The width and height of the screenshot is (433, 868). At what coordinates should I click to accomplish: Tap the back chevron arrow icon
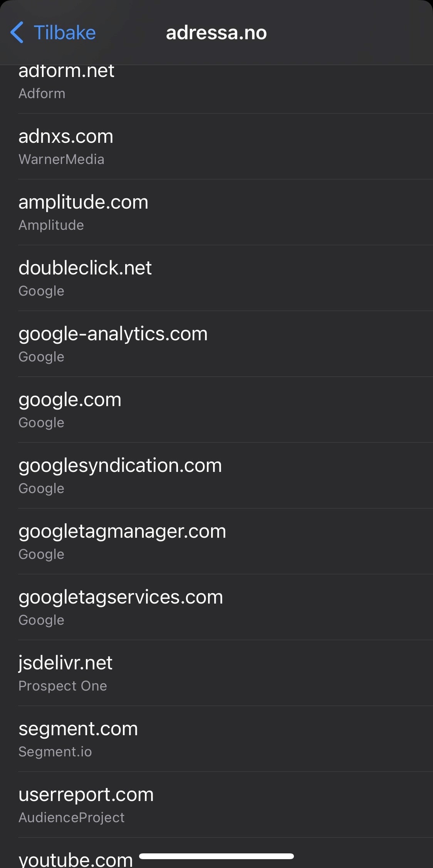tap(17, 32)
